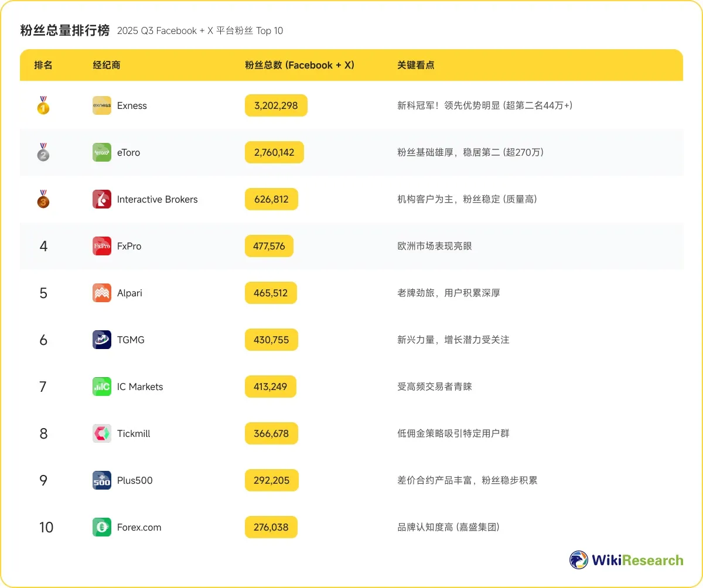Viewport: 703px width, 588px height.
Task: Click the 老牌劲旅 highlight for Alpari
Action: pyautogui.click(x=449, y=293)
